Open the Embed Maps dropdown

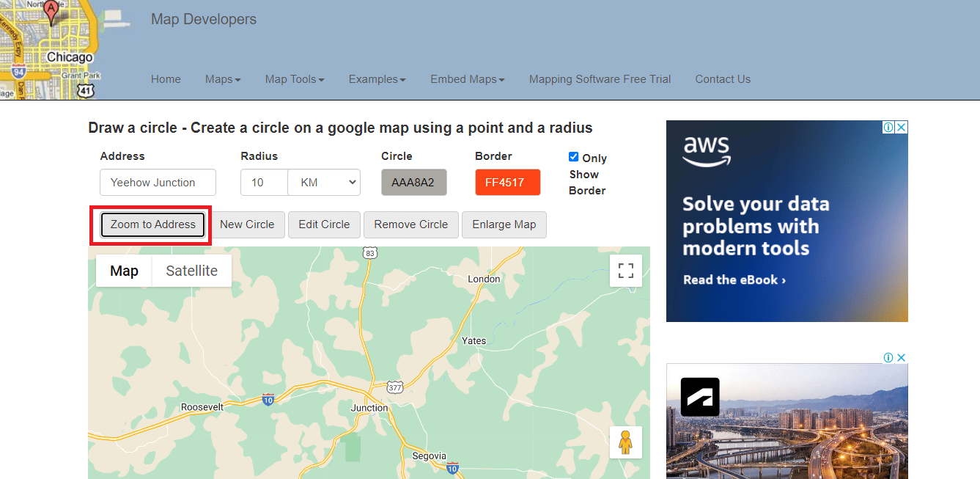pyautogui.click(x=467, y=79)
